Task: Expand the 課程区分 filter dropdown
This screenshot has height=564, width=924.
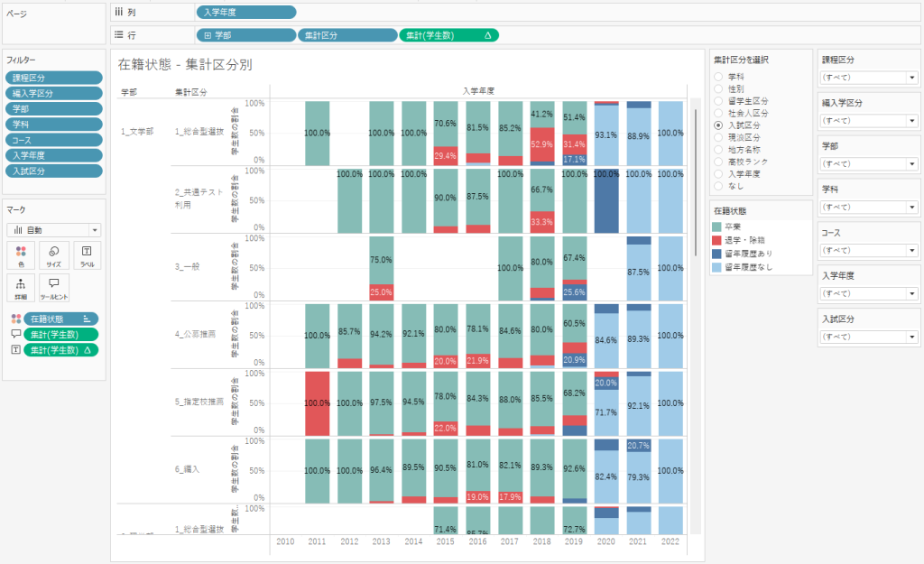Action: [911, 78]
